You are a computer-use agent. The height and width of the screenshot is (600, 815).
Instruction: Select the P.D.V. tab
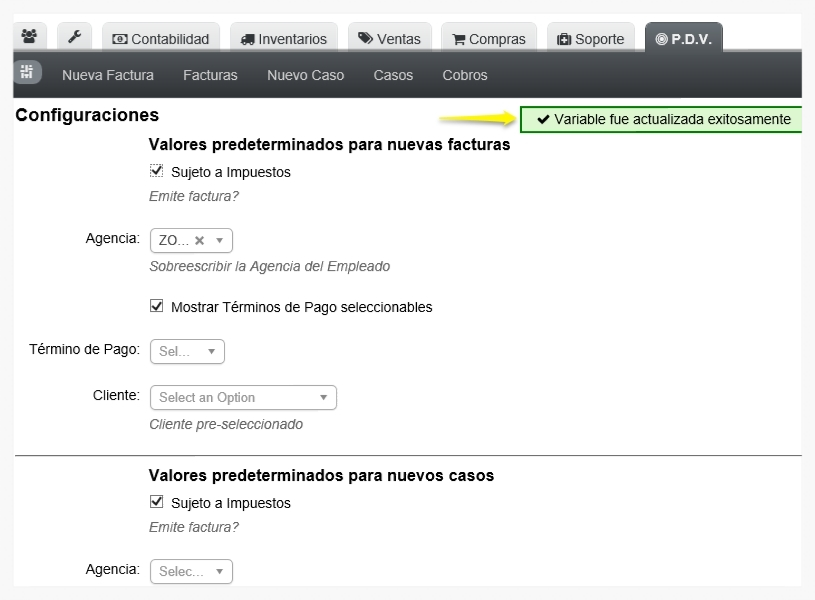pyautogui.click(x=683, y=38)
